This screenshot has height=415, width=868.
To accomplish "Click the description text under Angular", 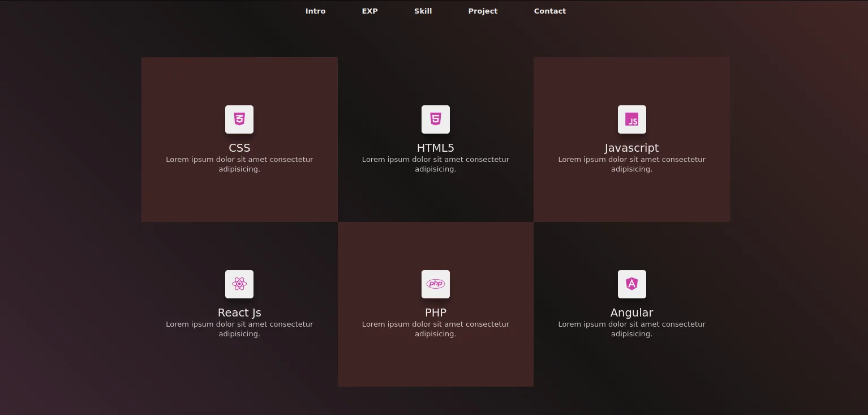I will 632,329.
